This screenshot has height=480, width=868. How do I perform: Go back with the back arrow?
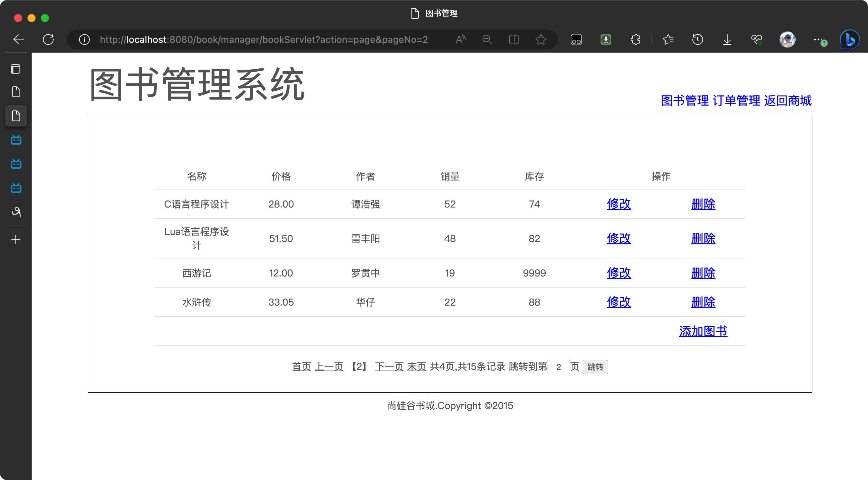point(18,39)
